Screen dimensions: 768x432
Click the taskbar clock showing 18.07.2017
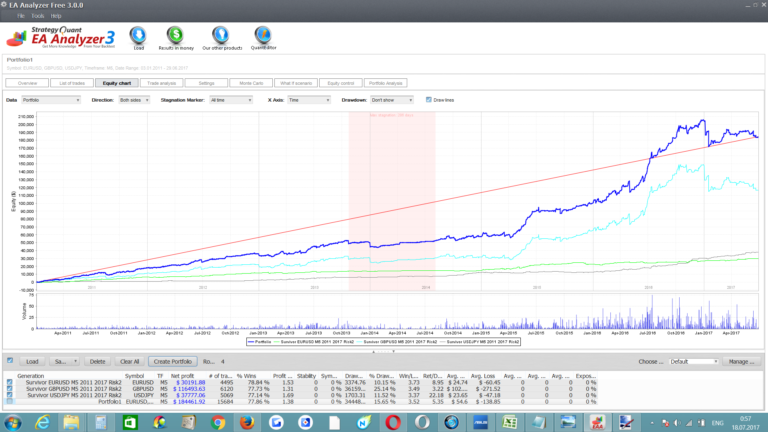pos(745,423)
